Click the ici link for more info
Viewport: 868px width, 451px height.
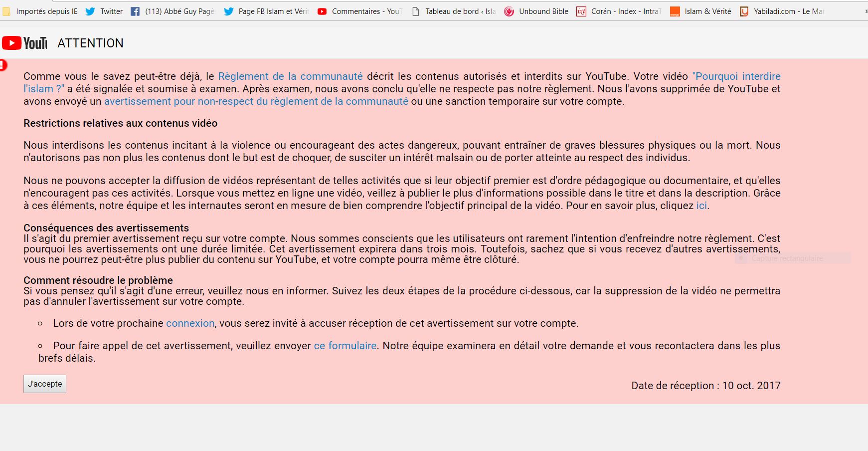pyautogui.click(x=701, y=206)
